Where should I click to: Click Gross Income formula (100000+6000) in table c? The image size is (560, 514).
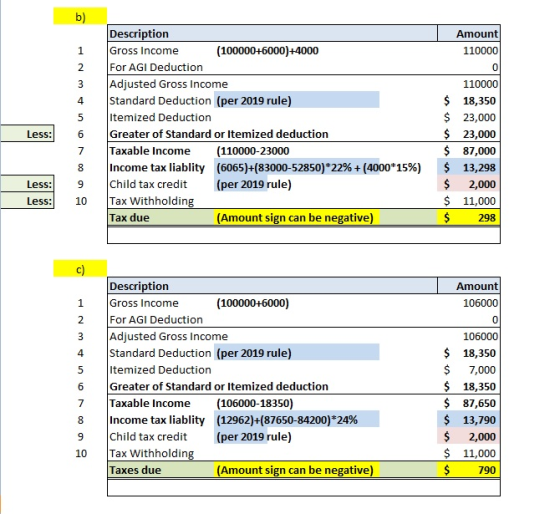[x=252, y=303]
